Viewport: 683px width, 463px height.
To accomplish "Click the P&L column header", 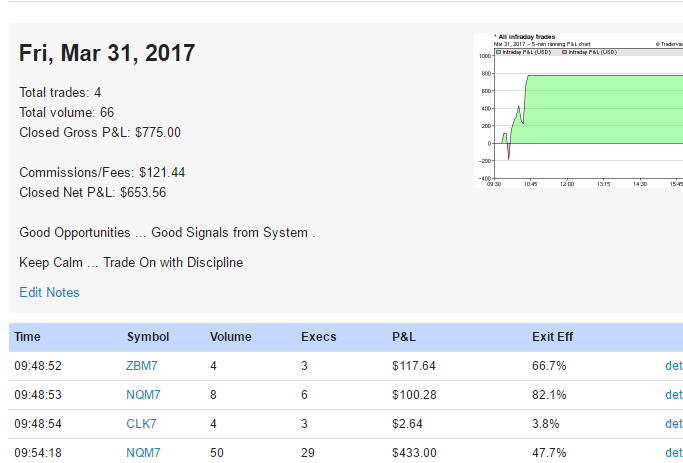I will click(x=404, y=337).
